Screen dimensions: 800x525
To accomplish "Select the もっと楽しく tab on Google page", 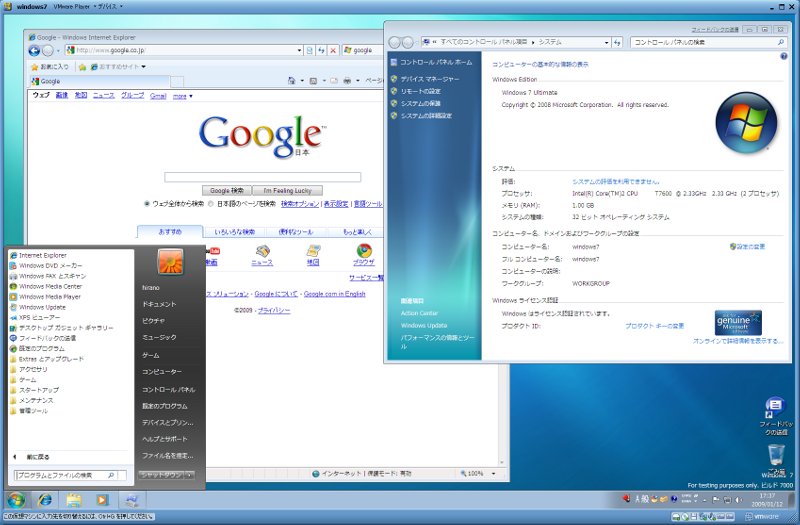I will click(357, 232).
